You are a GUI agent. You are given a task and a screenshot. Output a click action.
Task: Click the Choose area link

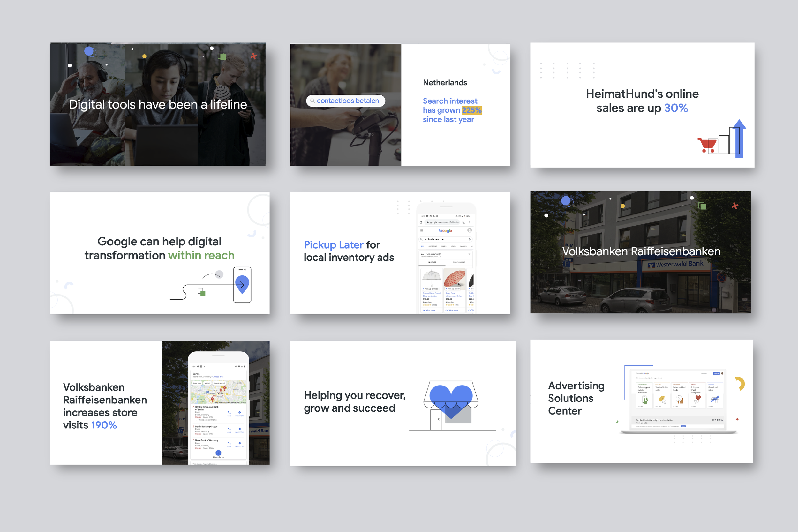[218, 377]
